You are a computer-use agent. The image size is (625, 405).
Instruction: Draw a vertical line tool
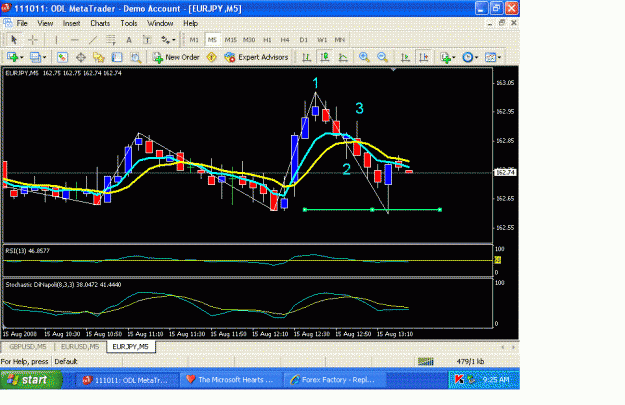pos(56,39)
